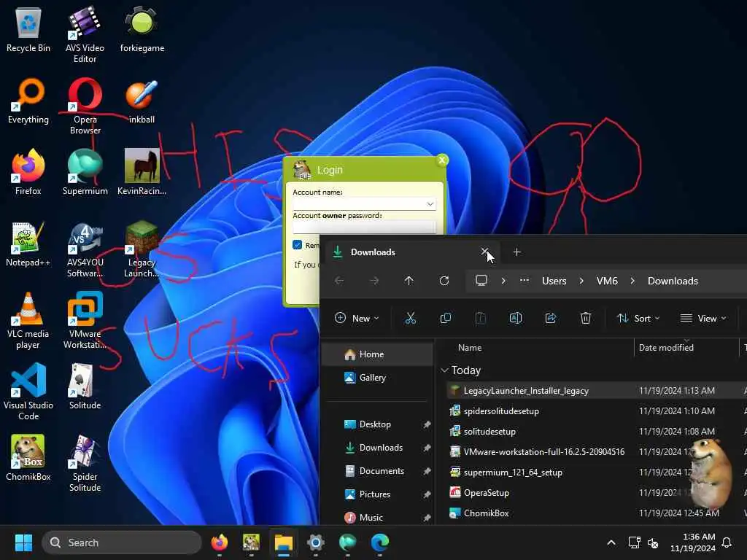Expand the address bar ellipsis menu
Image resolution: width=747 pixels, height=560 pixels.
pyautogui.click(x=524, y=281)
